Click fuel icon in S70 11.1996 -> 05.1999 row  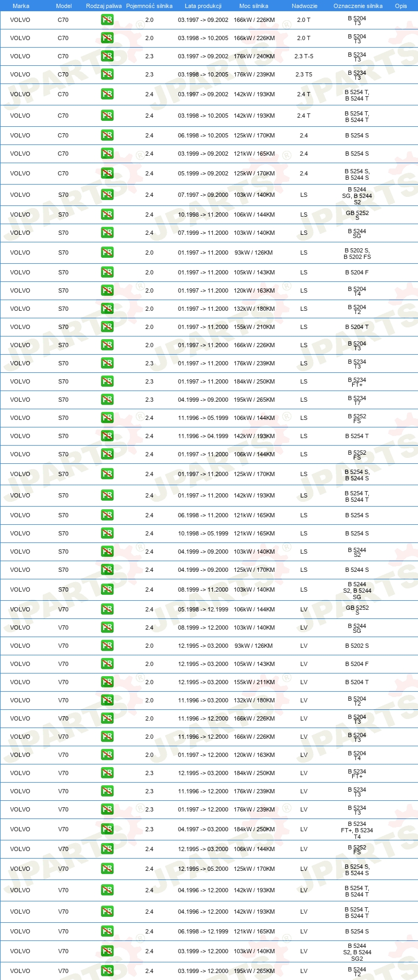pyautogui.click(x=107, y=418)
